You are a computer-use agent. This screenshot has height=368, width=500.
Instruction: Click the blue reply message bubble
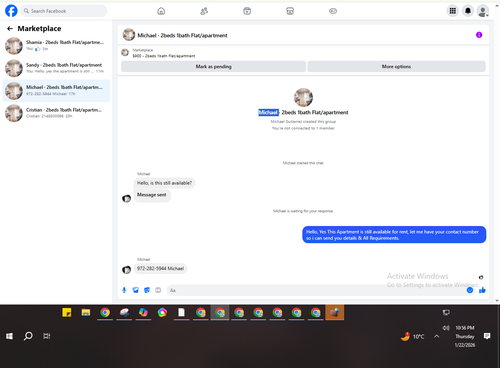(x=394, y=235)
